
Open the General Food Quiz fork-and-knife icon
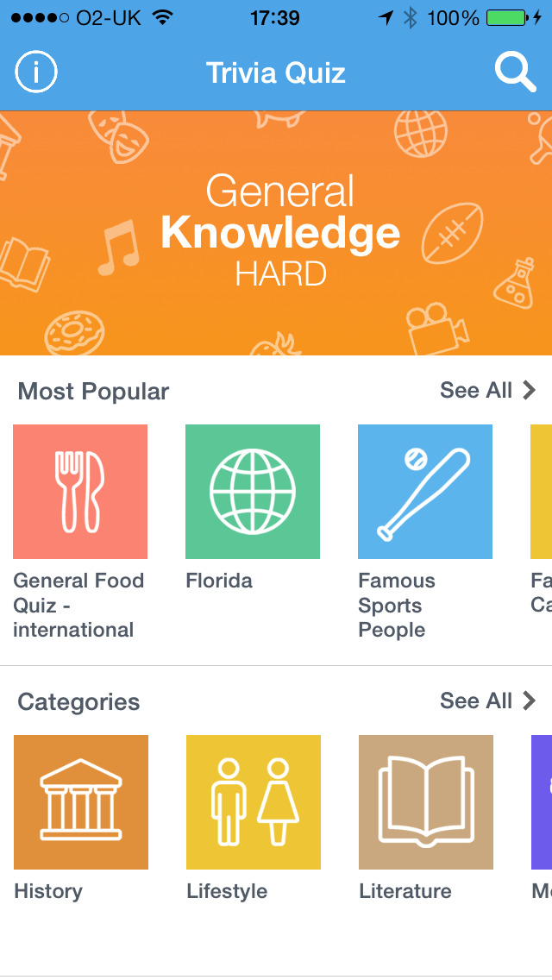pos(80,492)
